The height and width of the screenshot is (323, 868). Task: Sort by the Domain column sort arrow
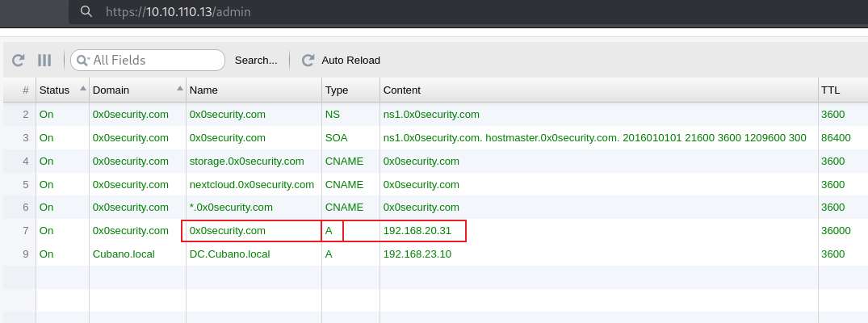click(179, 88)
